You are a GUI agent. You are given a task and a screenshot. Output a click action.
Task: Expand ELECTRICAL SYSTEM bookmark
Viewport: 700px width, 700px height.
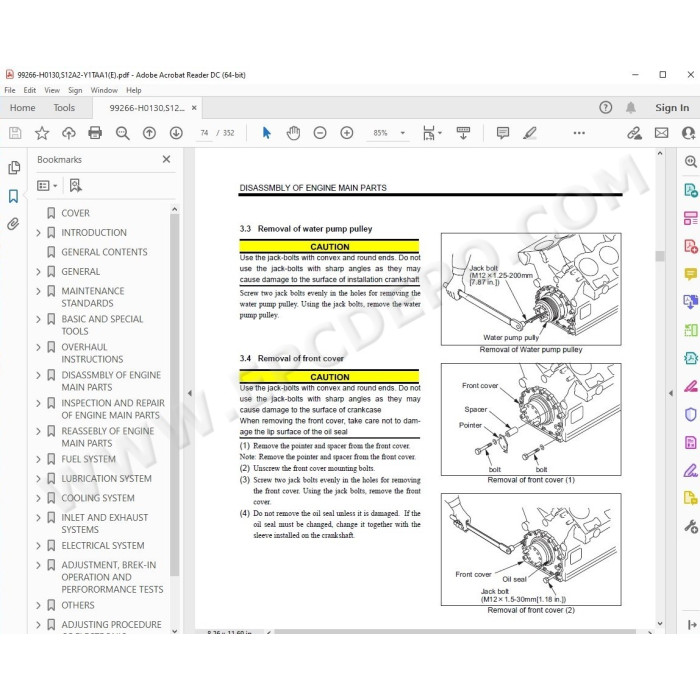pos(38,546)
